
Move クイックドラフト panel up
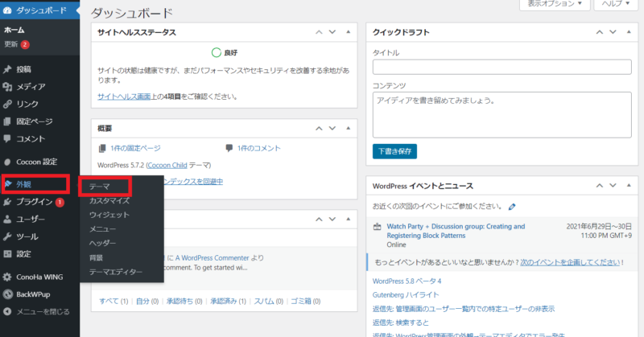(600, 32)
